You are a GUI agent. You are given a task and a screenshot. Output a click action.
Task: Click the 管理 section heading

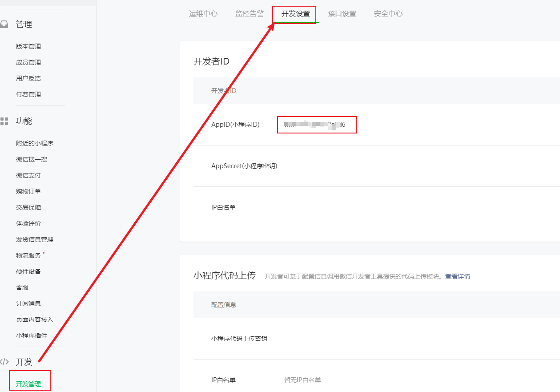click(x=24, y=24)
